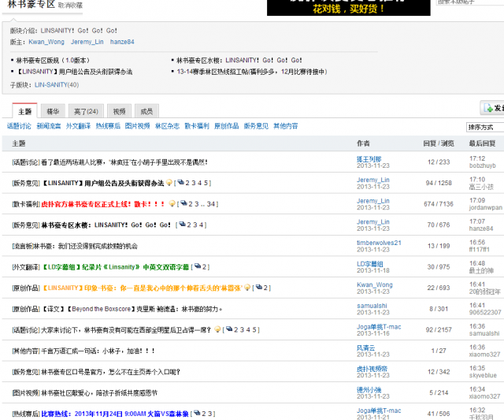504x420 pixels.
Task: Click the pages icon on LD字幕组 纪录片 row
Action: [x=198, y=266]
